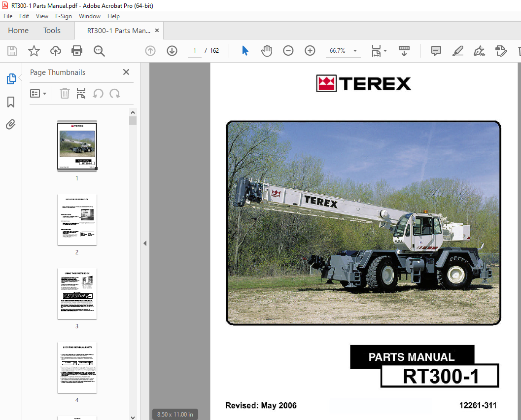Image resolution: width=521 pixels, height=420 pixels.
Task: Select the RT300-1 Parts Manual document tab
Action: point(119,31)
